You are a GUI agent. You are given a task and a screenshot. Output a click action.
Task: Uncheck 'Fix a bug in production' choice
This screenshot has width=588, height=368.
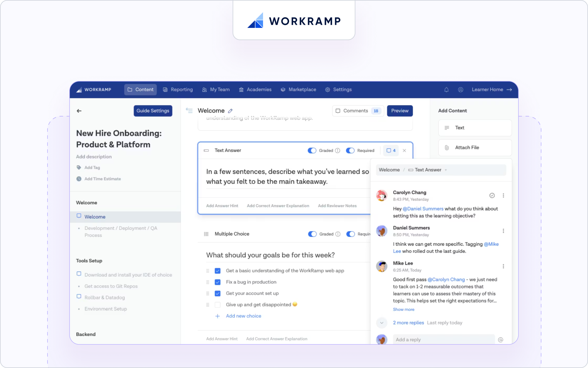click(x=218, y=282)
